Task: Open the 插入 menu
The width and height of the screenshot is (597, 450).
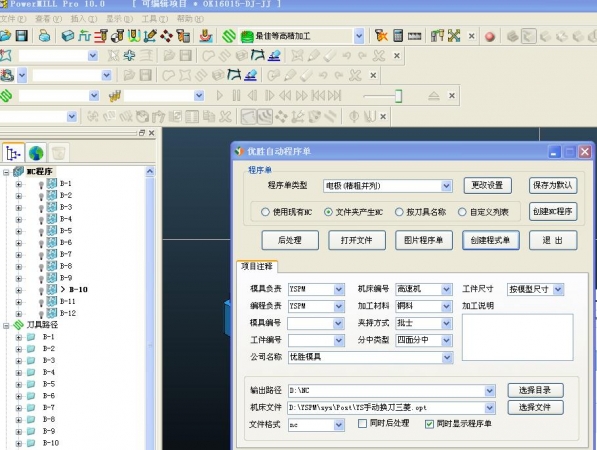Action: 84,19
